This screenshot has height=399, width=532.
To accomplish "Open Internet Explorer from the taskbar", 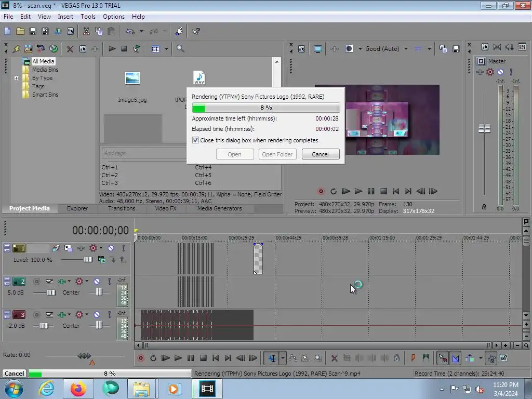I will (46, 389).
